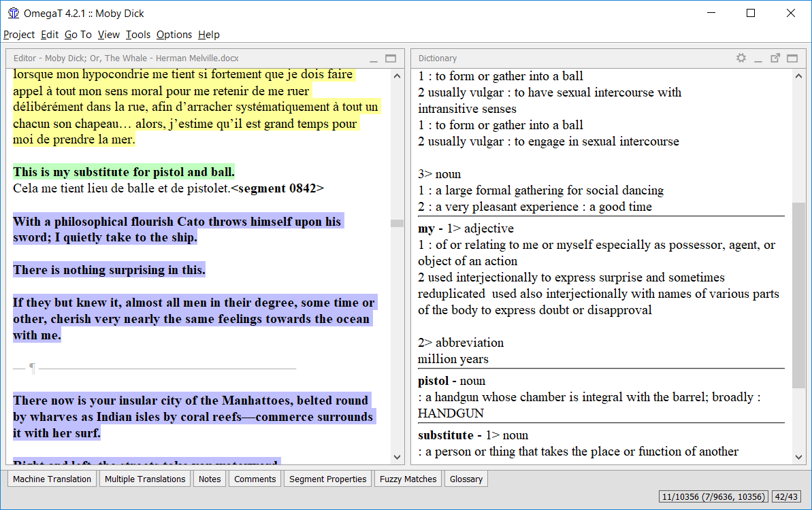The width and height of the screenshot is (812, 510).
Task: Open the Project menu
Action: tap(19, 35)
